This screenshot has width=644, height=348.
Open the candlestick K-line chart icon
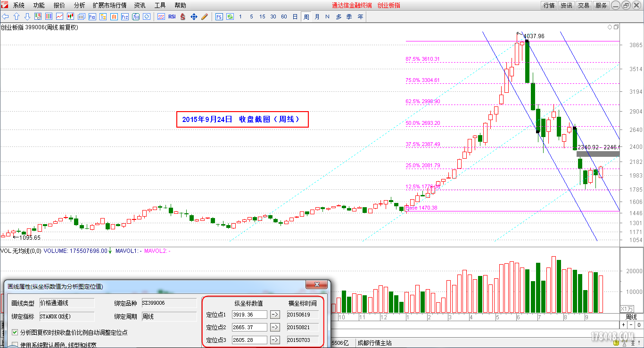coord(70,16)
